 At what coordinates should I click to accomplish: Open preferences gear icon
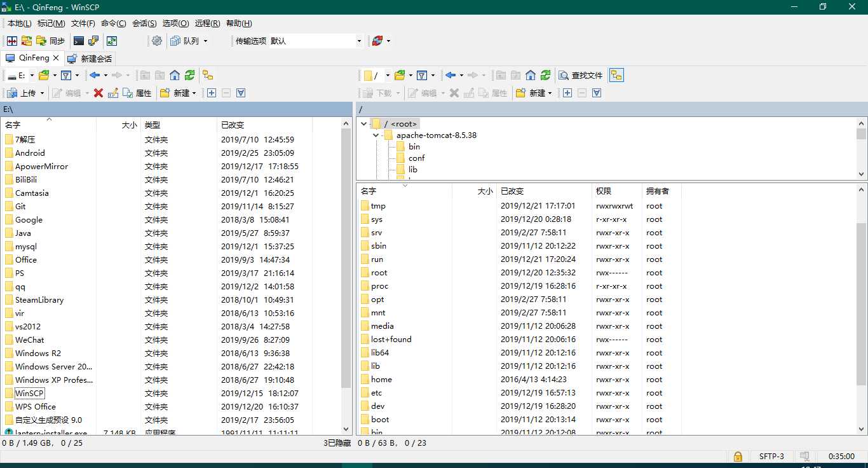[x=157, y=41]
